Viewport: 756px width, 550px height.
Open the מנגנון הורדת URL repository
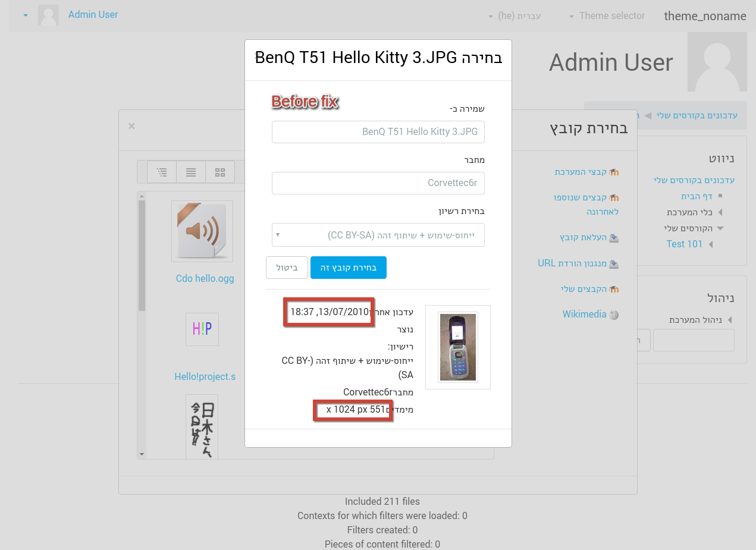tap(579, 263)
